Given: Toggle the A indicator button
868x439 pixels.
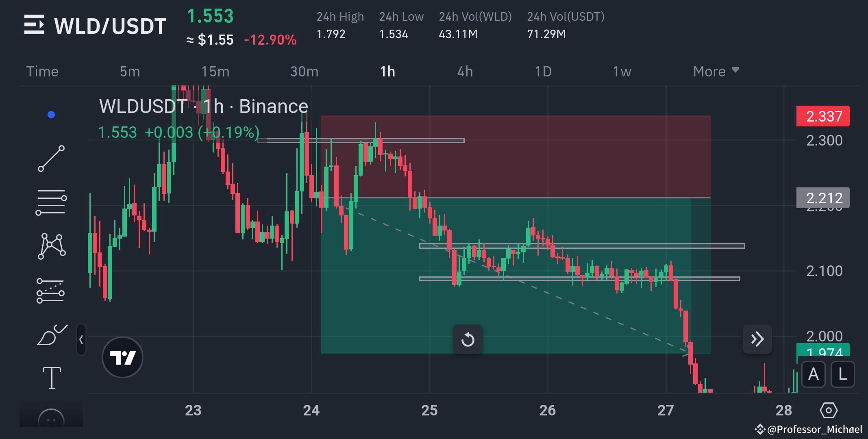Looking at the screenshot, I should 813,375.
